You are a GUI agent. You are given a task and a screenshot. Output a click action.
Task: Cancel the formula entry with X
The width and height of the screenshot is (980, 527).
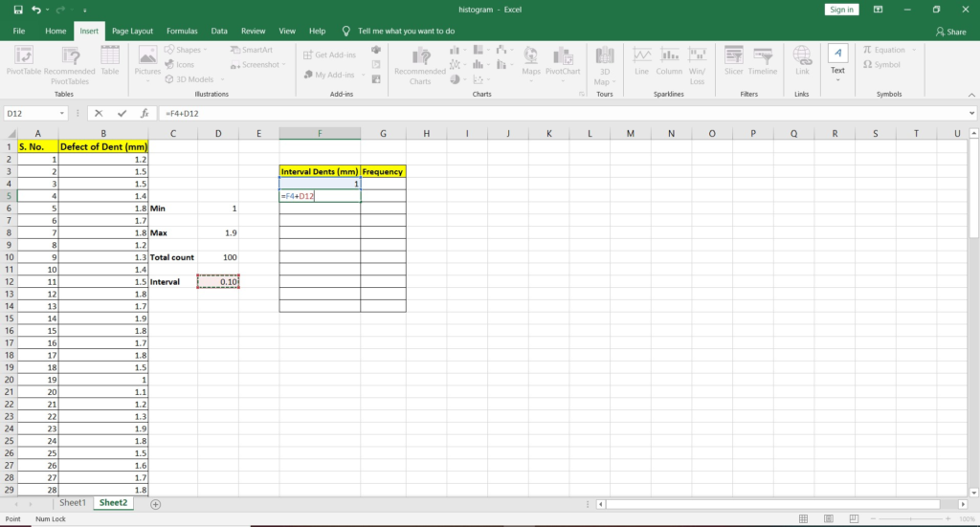(x=99, y=113)
